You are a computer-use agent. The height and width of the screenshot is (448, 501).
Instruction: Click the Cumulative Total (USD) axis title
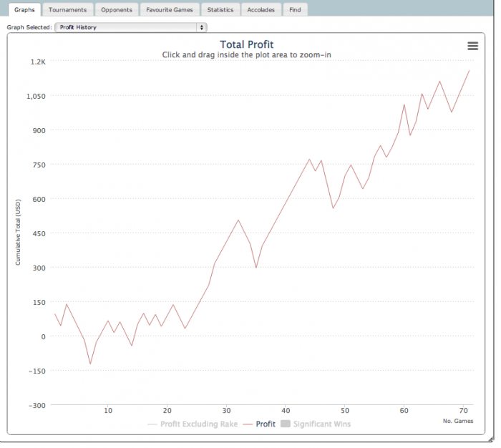(18, 233)
